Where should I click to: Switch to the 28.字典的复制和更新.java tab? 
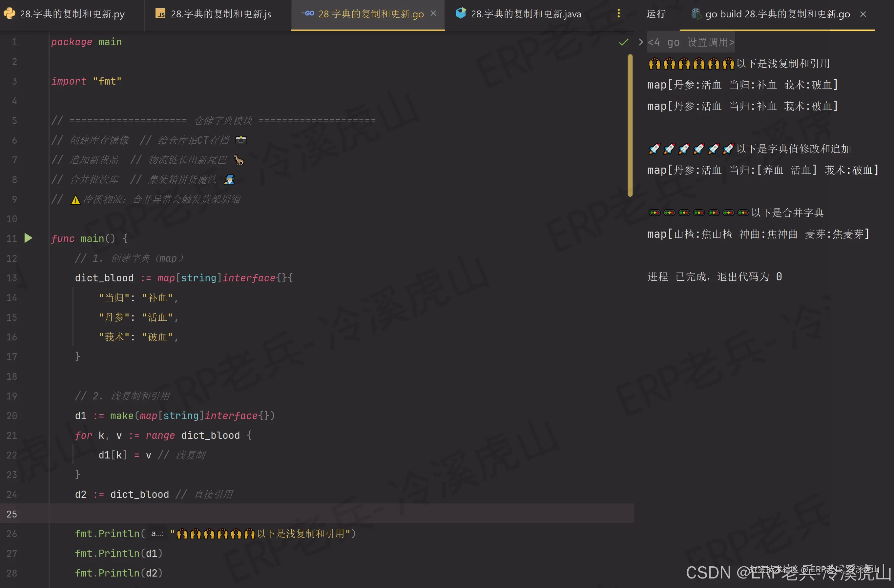click(526, 14)
